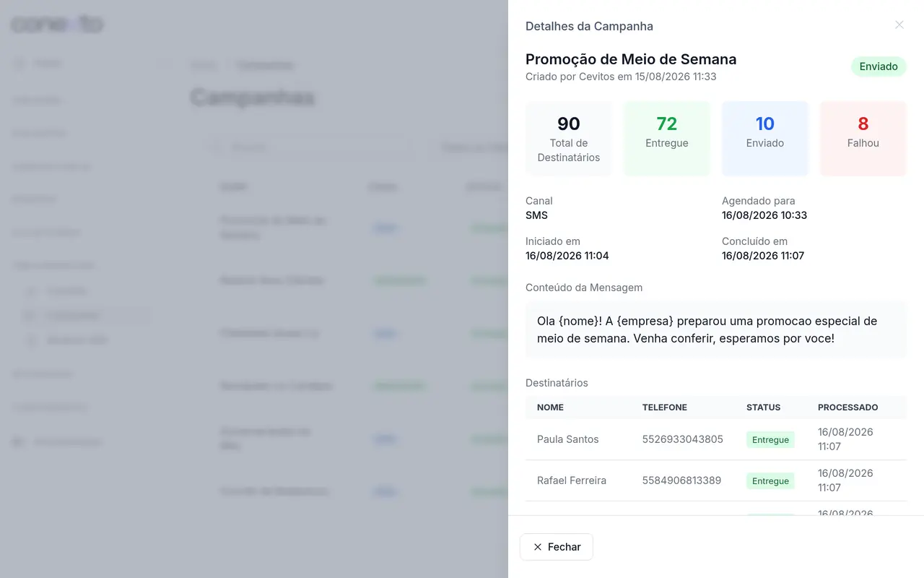Click Entregue badge in Rafael Ferreira row
Image resolution: width=924 pixels, height=578 pixels.
click(x=770, y=480)
